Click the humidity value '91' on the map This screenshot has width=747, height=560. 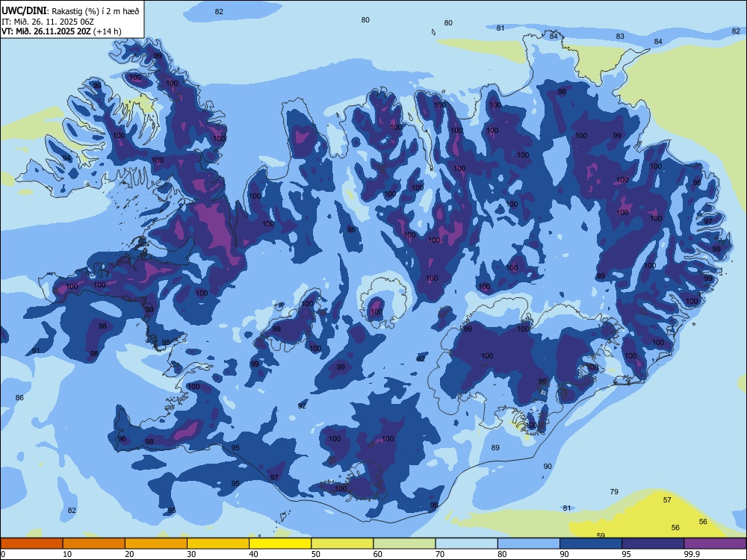tap(36, 350)
